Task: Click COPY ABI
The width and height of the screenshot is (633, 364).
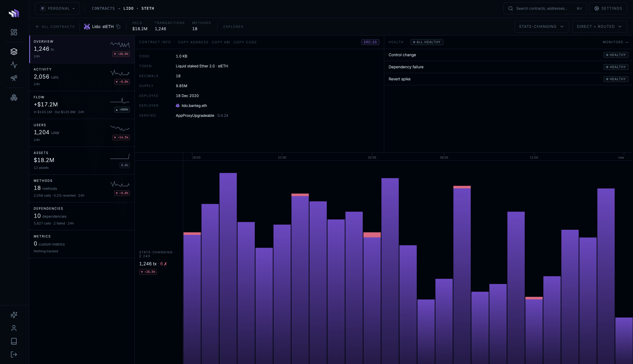Action: click(221, 42)
